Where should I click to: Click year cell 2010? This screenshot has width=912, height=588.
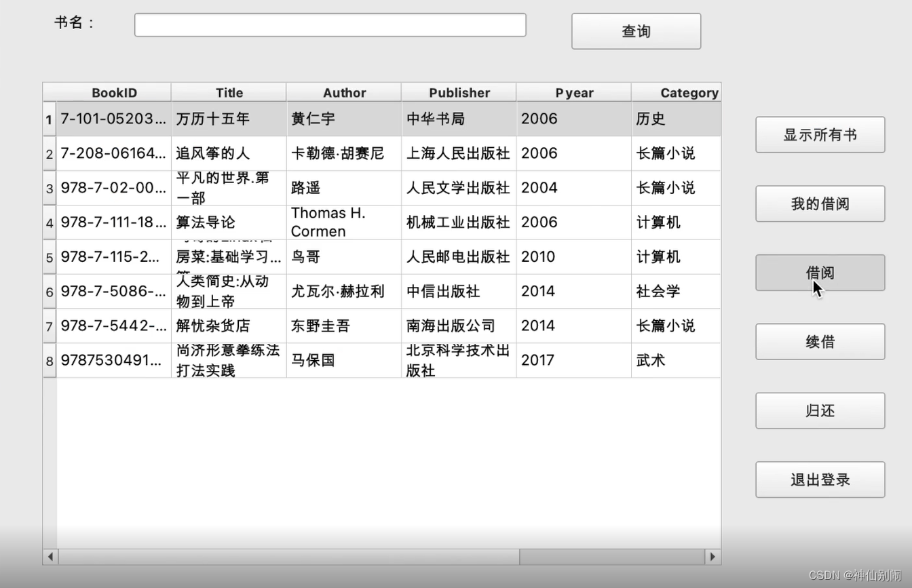(574, 257)
